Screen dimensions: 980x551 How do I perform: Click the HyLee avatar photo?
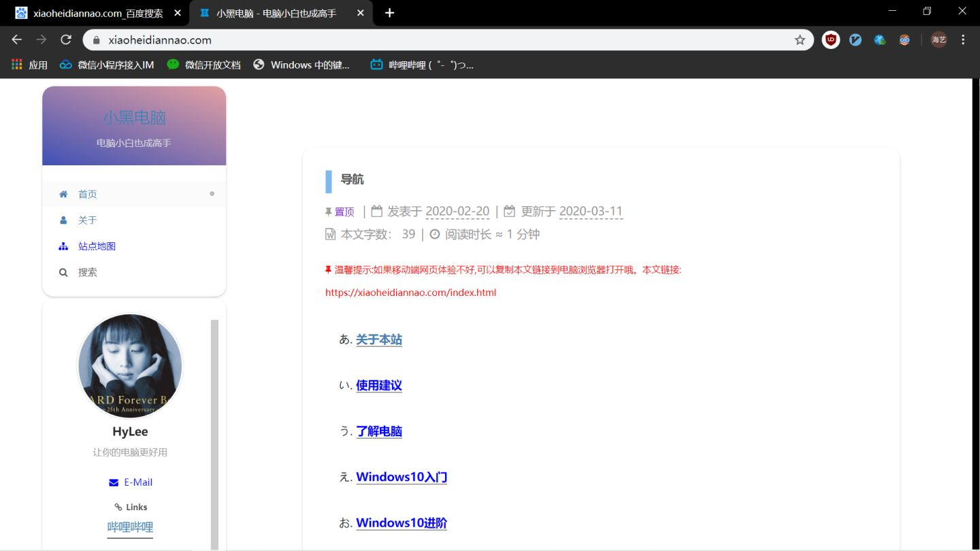pos(131,367)
